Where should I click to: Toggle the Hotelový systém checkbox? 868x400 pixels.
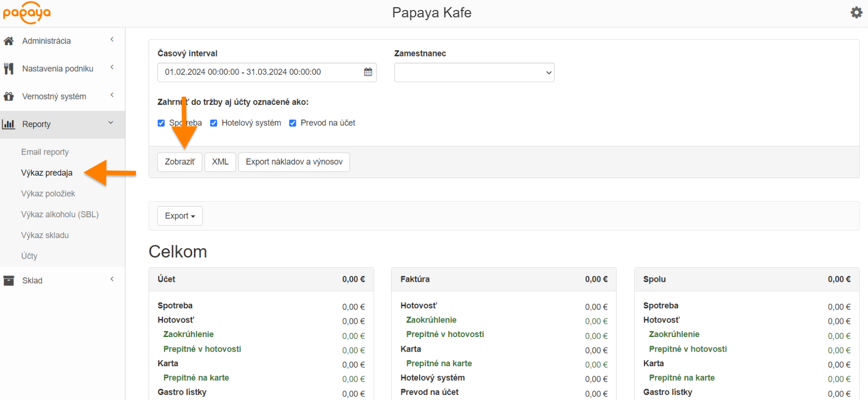click(x=214, y=123)
